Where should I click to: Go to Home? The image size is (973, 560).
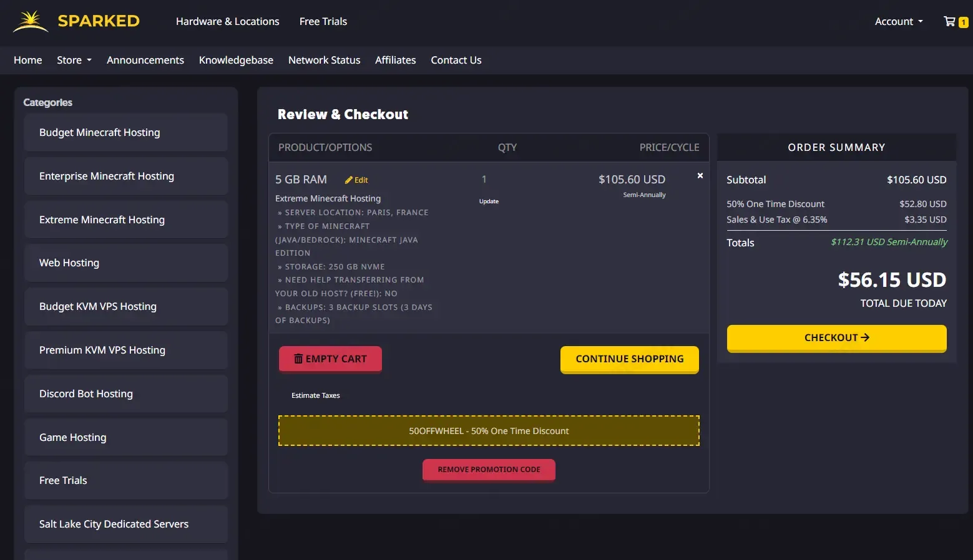tap(28, 60)
